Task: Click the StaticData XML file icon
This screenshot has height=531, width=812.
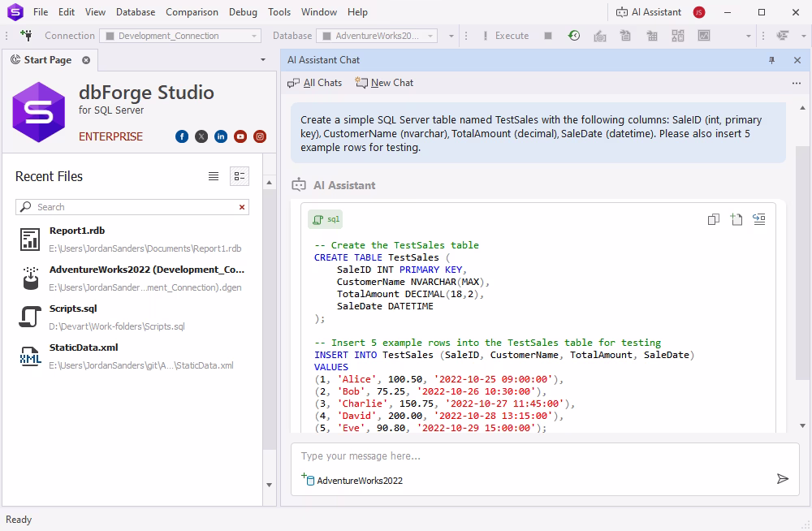Action: (30, 356)
